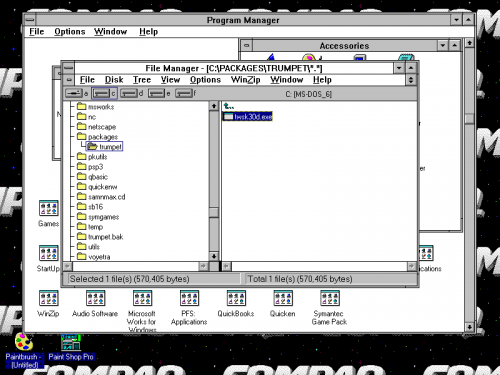
Task: Select the trumpet subfolder
Action: click(x=105, y=147)
